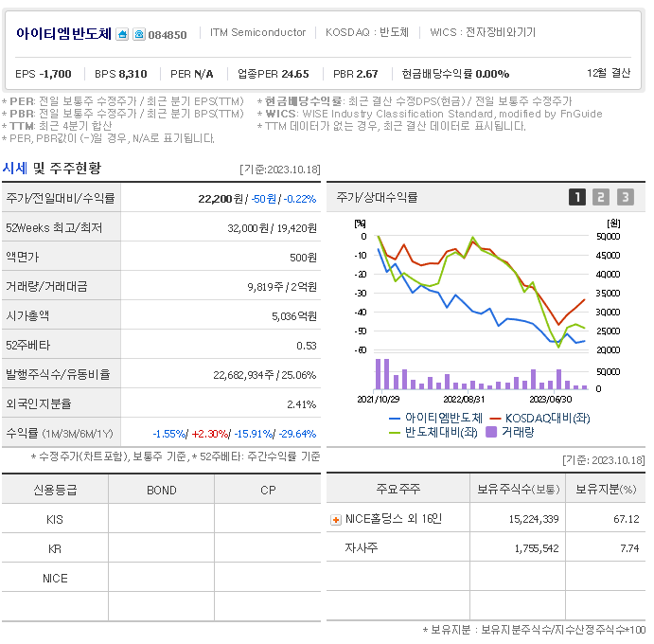
Task: Click 22,682,934주 / 25.06% shares value
Action: 265,375
